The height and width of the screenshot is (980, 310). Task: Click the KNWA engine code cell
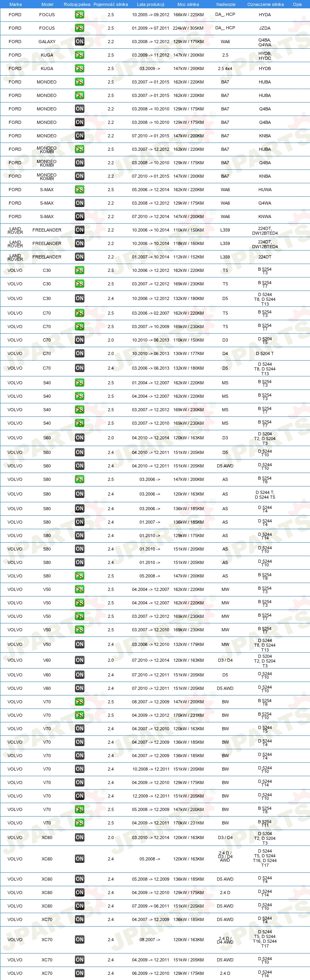[x=265, y=217]
